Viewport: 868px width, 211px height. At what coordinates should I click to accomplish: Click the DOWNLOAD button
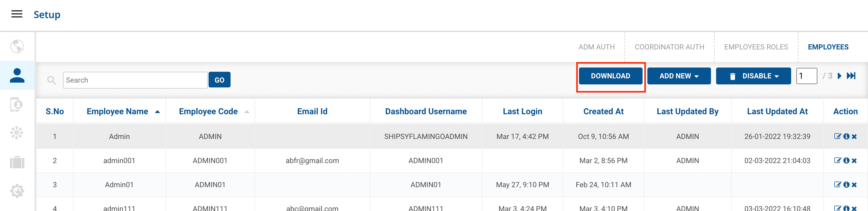point(610,76)
